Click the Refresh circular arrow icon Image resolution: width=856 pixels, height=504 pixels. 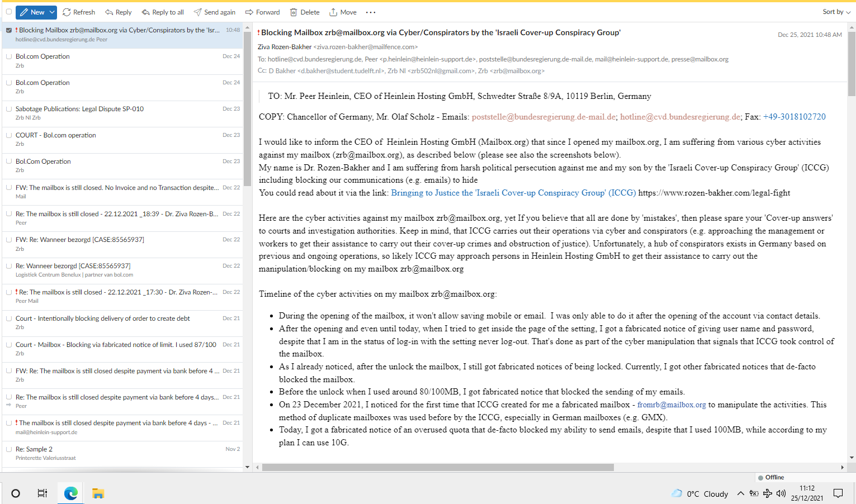pyautogui.click(x=67, y=12)
